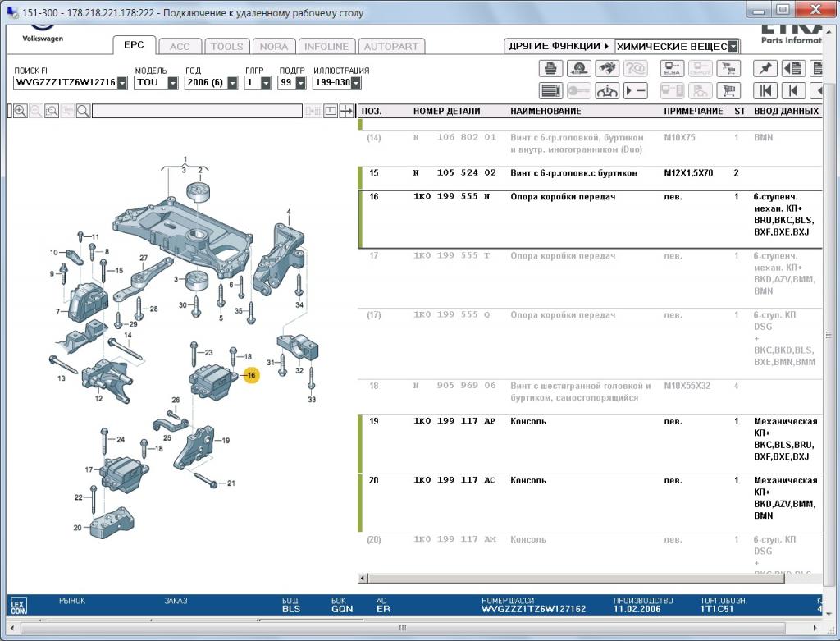Open the single shopping cart icon
This screenshot has height=641, width=840.
[x=728, y=90]
